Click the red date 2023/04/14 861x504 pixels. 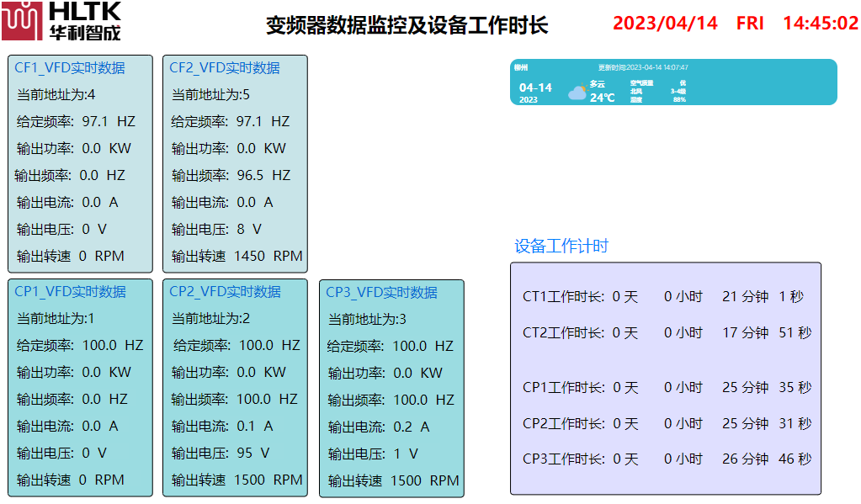click(x=665, y=24)
